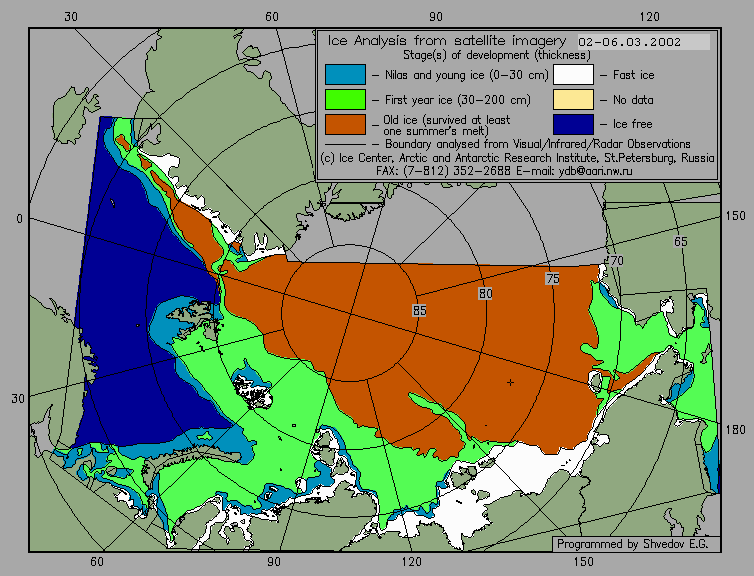Click the 'FAX: (7-812) 352-2688' text
754x576 pixels.
443,171
